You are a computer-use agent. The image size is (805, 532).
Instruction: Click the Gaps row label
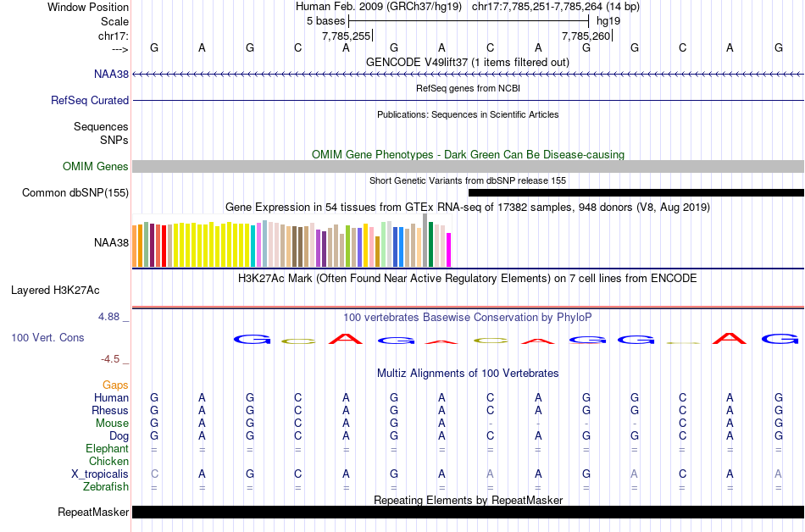point(115,385)
